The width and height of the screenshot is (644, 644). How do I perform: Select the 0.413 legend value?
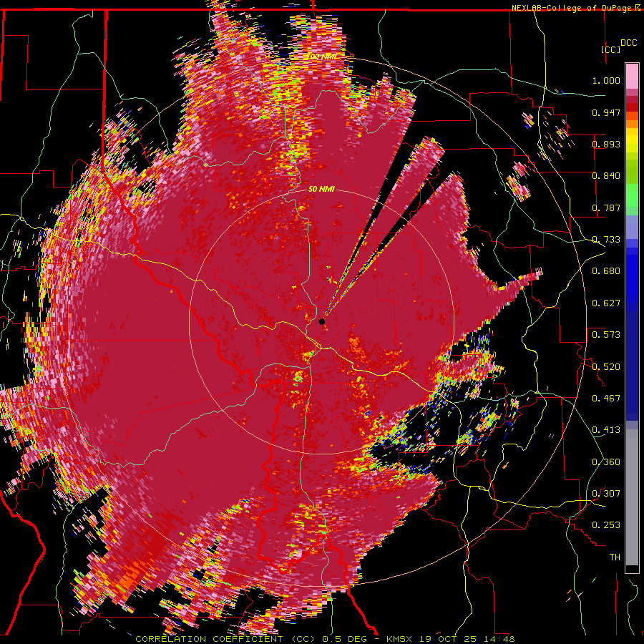[x=606, y=430]
